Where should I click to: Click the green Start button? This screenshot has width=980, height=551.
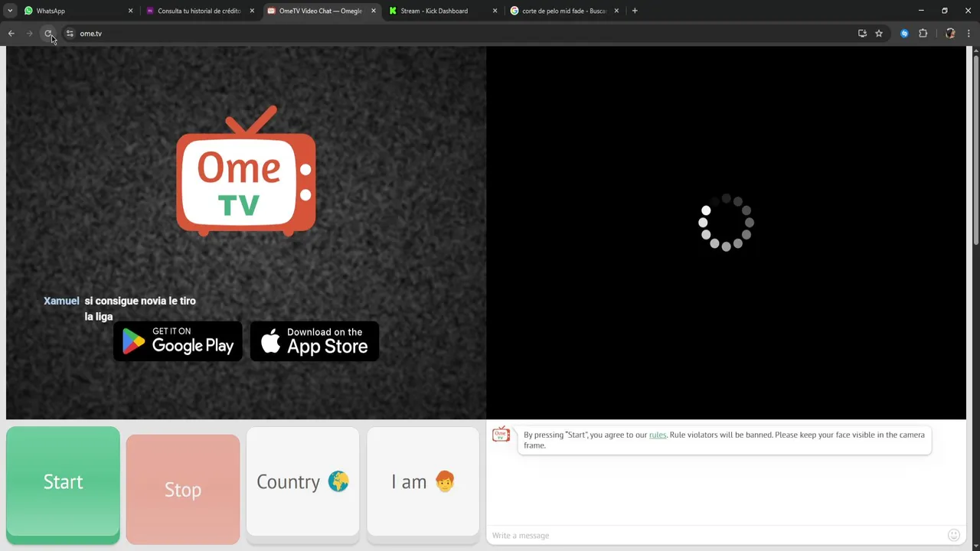pos(63,484)
